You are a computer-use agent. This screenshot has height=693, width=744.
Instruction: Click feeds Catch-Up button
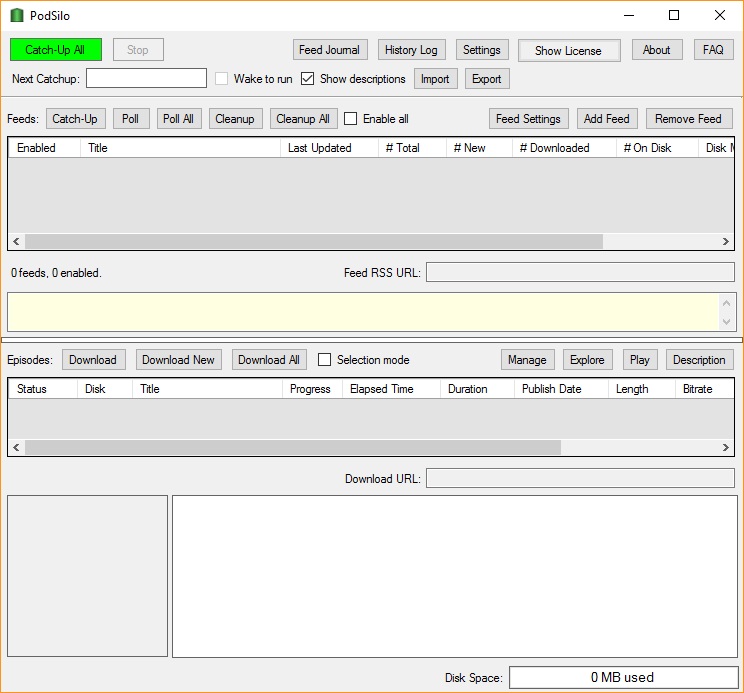click(x=75, y=119)
